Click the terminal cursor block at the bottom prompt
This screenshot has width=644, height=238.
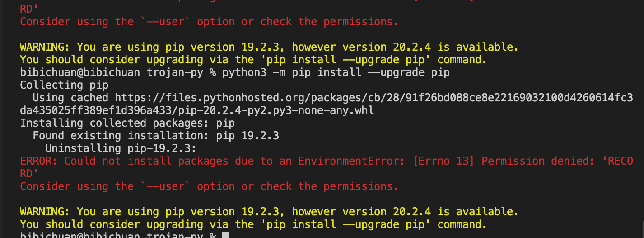(x=226, y=235)
